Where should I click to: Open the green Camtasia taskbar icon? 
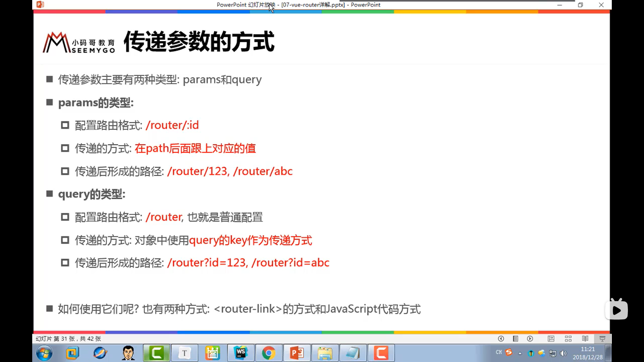(x=156, y=353)
